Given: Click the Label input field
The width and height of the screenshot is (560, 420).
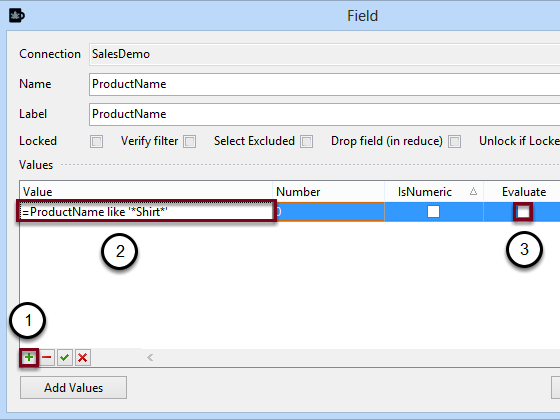Looking at the screenshot, I should [324, 114].
